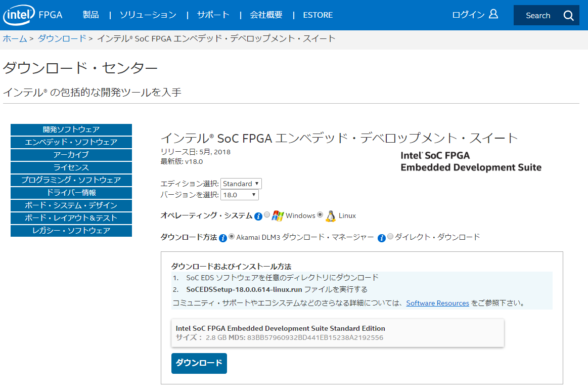The width and height of the screenshot is (588, 391).
Task: Click the ホーム breadcrumb link
Action: 15,38
